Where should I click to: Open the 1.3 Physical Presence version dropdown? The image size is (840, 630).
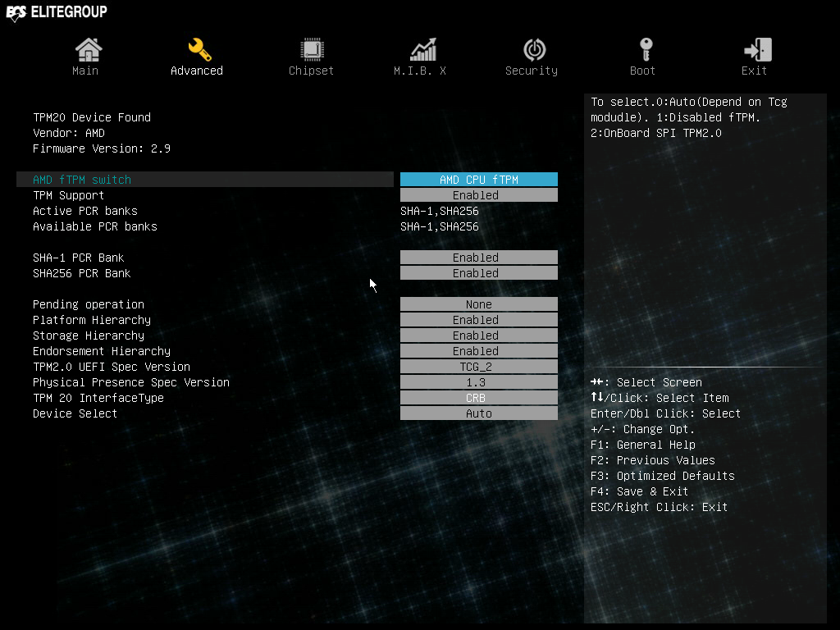coord(479,382)
